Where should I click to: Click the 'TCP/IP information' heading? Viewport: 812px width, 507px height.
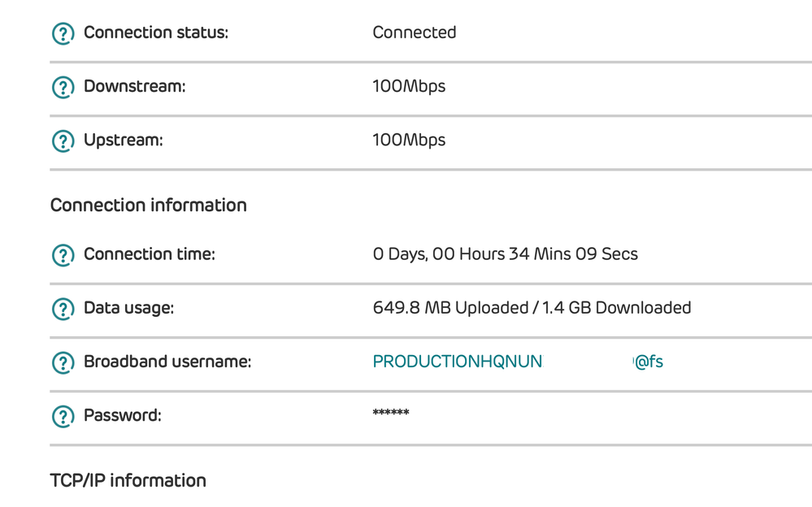tap(128, 480)
